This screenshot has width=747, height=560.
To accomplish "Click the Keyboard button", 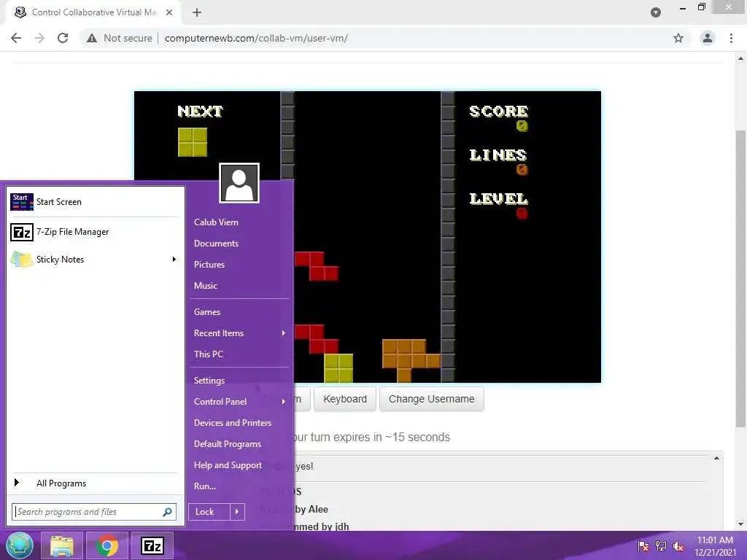I will [345, 399].
